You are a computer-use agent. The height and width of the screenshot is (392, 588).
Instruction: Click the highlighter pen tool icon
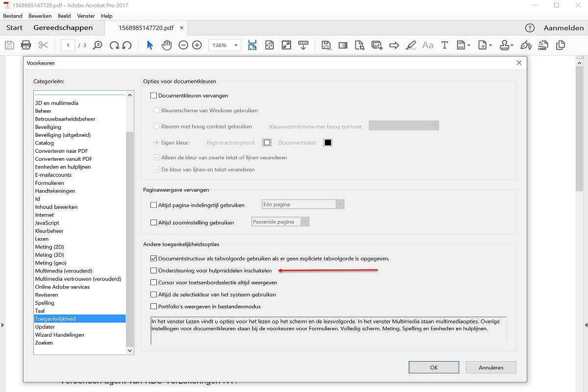click(x=411, y=45)
